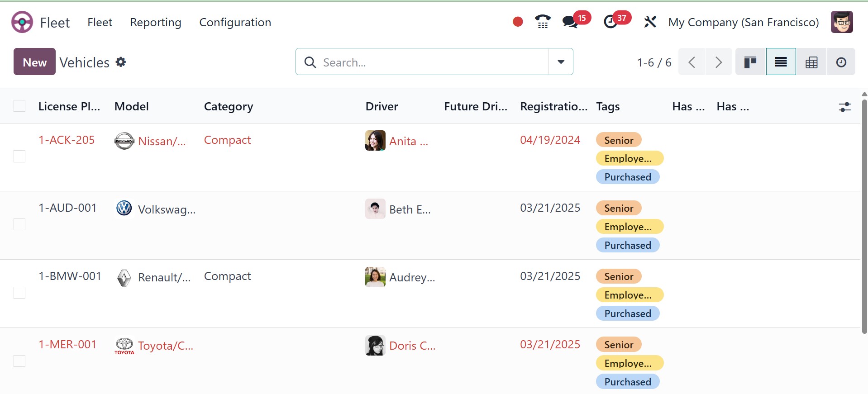
Task: Open the Vehicles gear actions menu
Action: pos(120,62)
